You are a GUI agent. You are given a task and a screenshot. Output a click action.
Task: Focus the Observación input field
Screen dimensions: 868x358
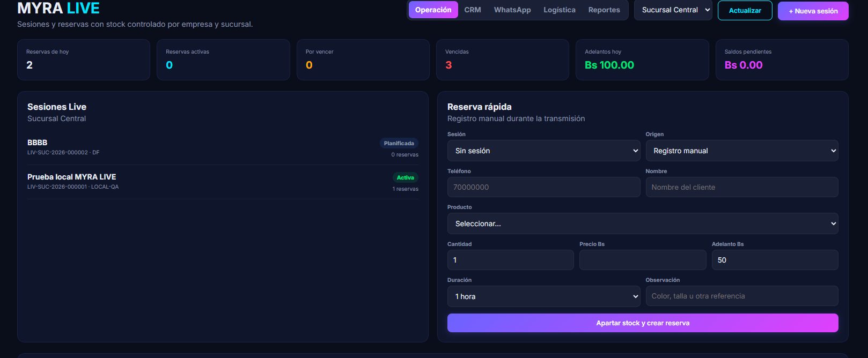(742, 296)
